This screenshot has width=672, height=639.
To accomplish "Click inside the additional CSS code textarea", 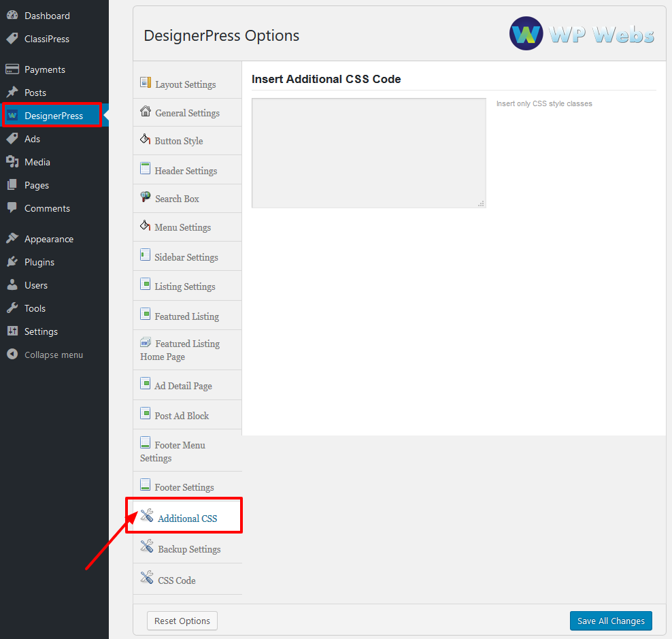I will coord(369,153).
